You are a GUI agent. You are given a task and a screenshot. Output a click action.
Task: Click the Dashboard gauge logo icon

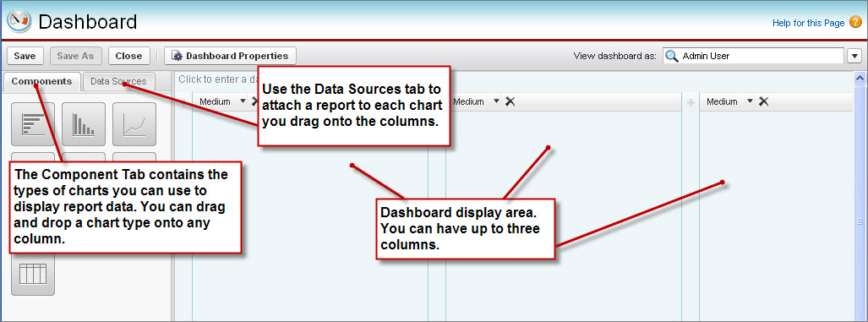19,22
